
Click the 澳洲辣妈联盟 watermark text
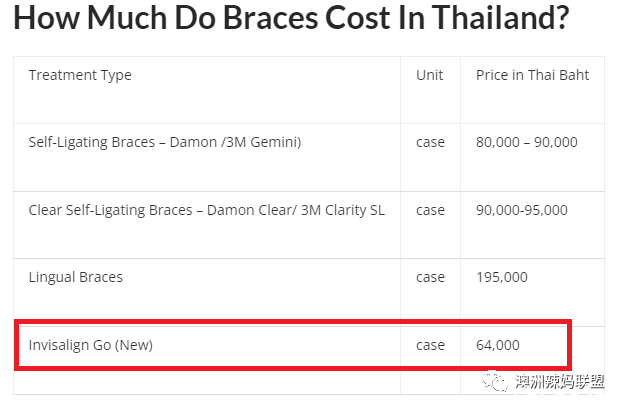click(x=560, y=382)
